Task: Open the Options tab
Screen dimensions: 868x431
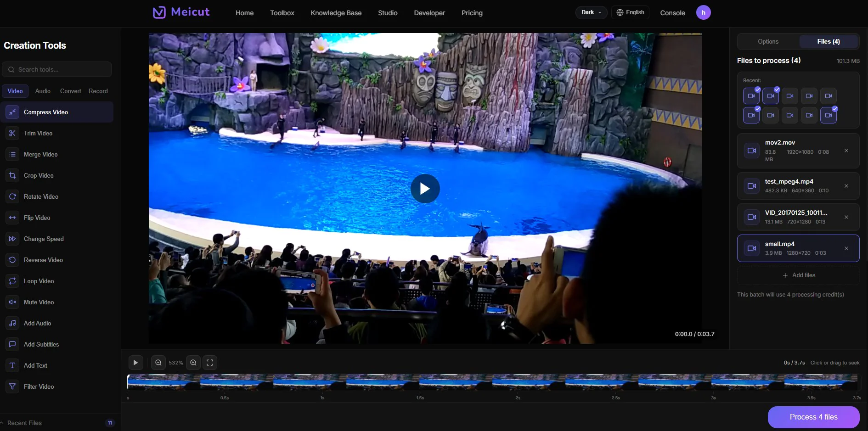Action: tap(768, 41)
